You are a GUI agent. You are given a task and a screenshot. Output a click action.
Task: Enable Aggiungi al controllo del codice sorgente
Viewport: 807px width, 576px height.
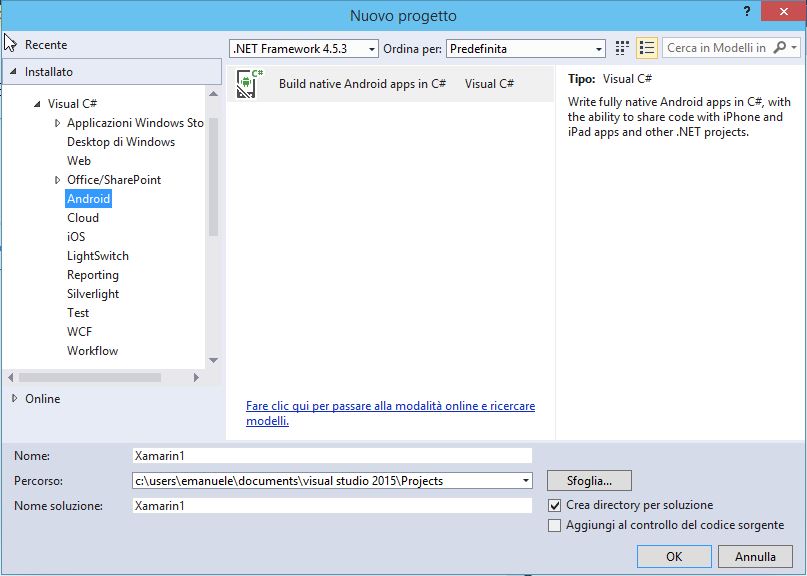(554, 526)
